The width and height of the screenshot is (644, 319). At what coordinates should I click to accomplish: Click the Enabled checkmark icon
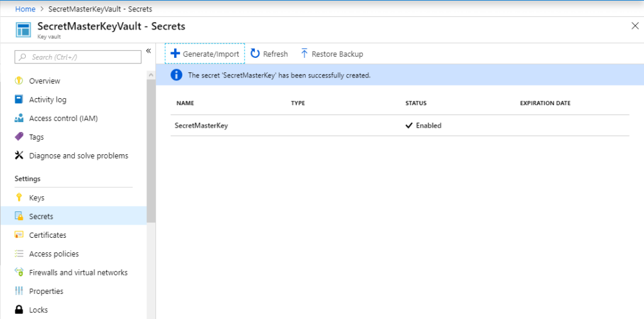[409, 126]
